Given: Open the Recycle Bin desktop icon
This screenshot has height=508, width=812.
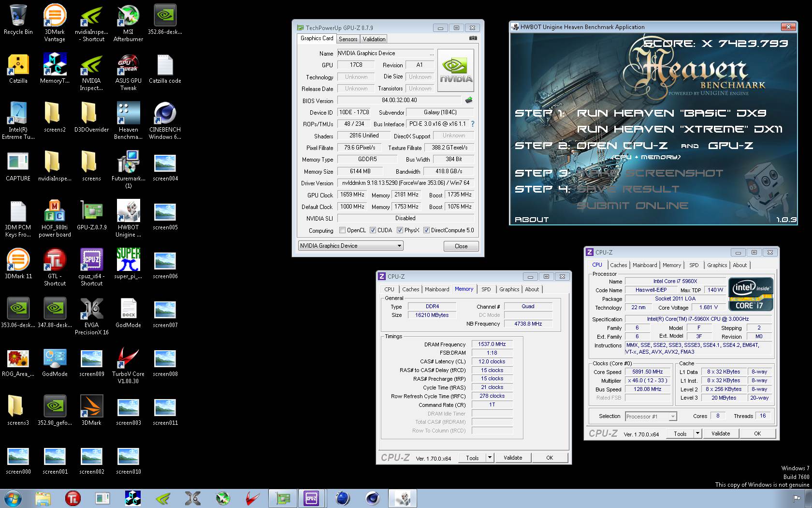Looking at the screenshot, I should coord(18,20).
